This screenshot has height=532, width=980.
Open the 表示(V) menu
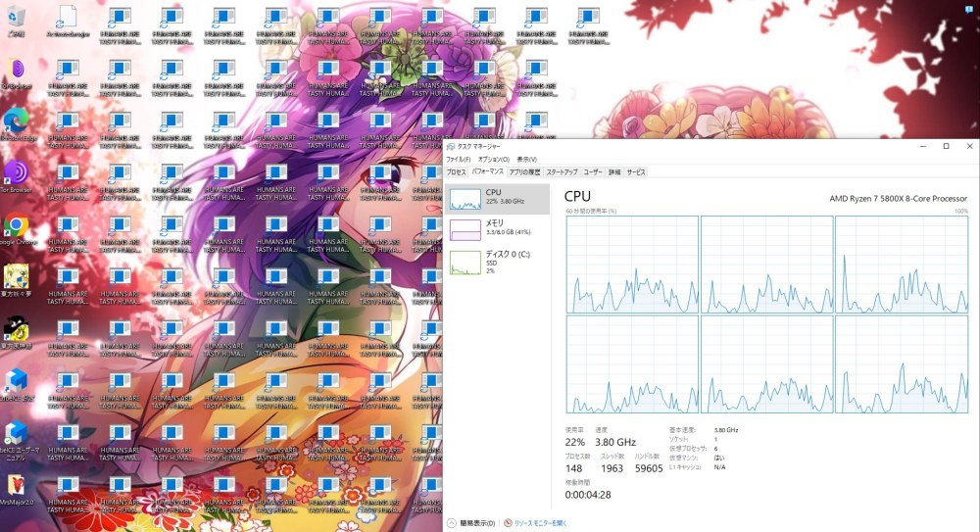(527, 159)
